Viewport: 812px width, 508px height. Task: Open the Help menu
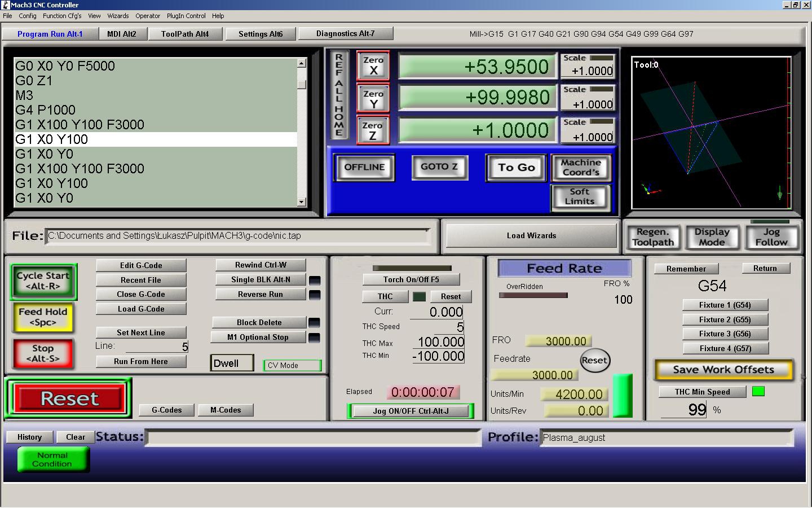[x=218, y=16]
